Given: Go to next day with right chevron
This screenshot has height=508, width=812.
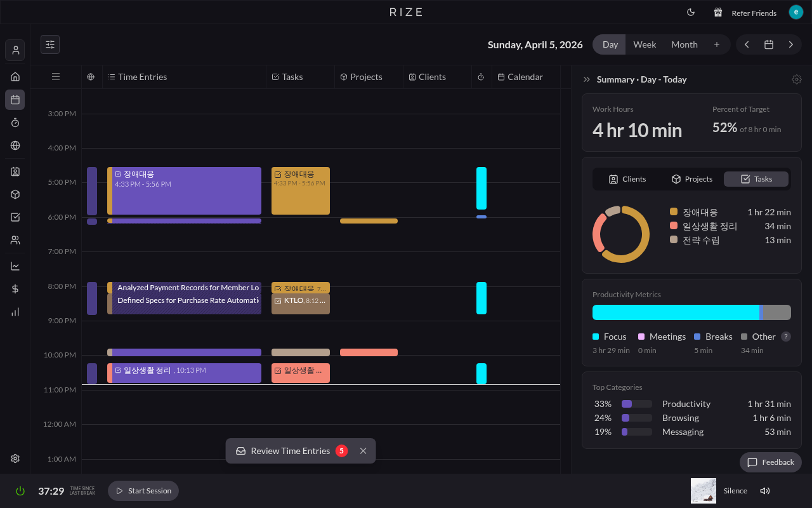Looking at the screenshot, I should [x=790, y=44].
